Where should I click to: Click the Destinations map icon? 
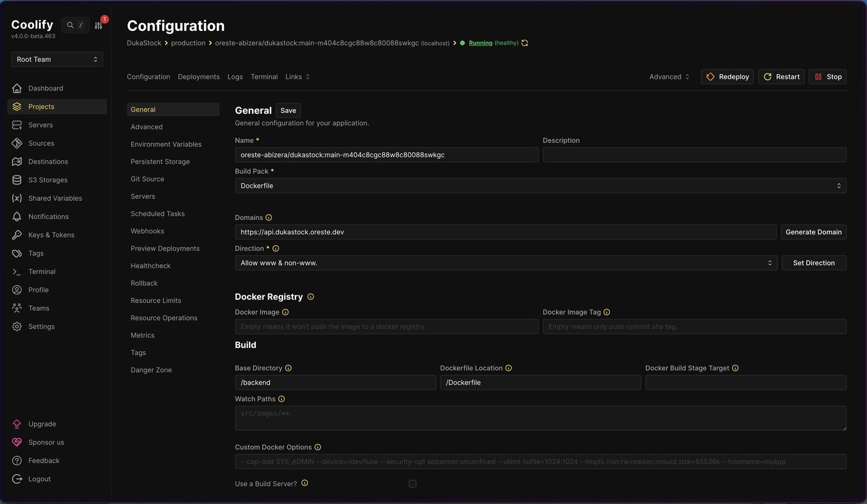coord(17,162)
